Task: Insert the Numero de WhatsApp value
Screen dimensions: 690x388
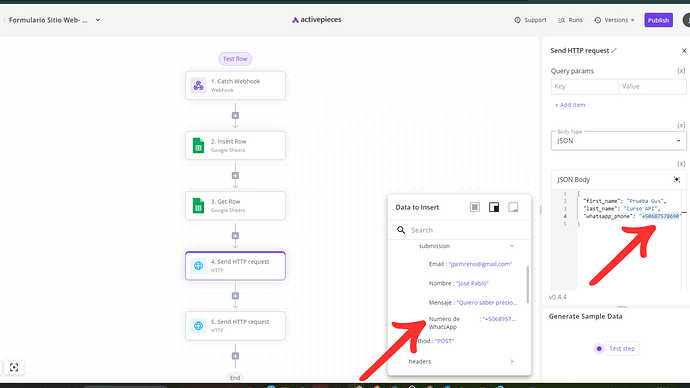Action: 472,323
